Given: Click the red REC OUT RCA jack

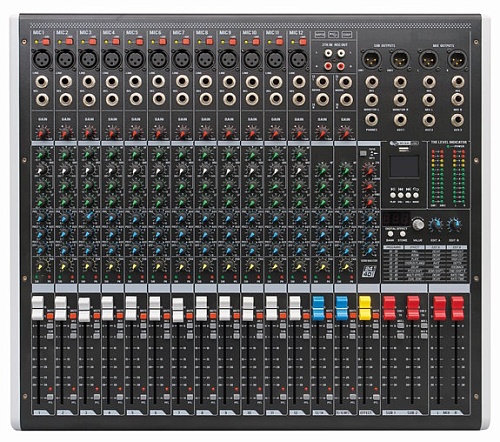Looking at the screenshot, I should click(x=340, y=66).
